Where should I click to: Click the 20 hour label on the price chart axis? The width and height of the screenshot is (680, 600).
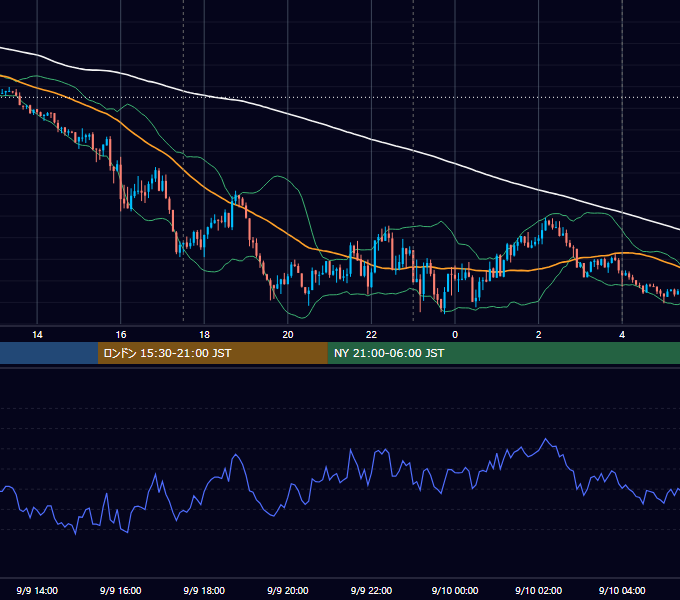pos(288,335)
